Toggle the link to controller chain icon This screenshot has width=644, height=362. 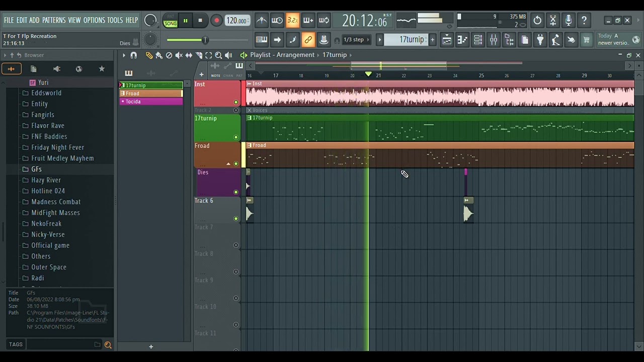pyautogui.click(x=308, y=40)
